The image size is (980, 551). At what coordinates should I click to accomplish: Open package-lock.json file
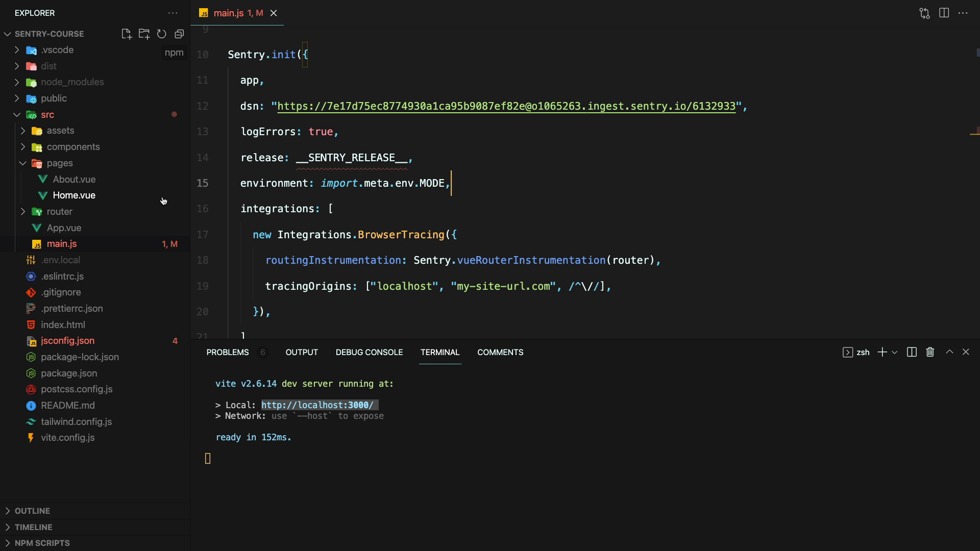95,357
